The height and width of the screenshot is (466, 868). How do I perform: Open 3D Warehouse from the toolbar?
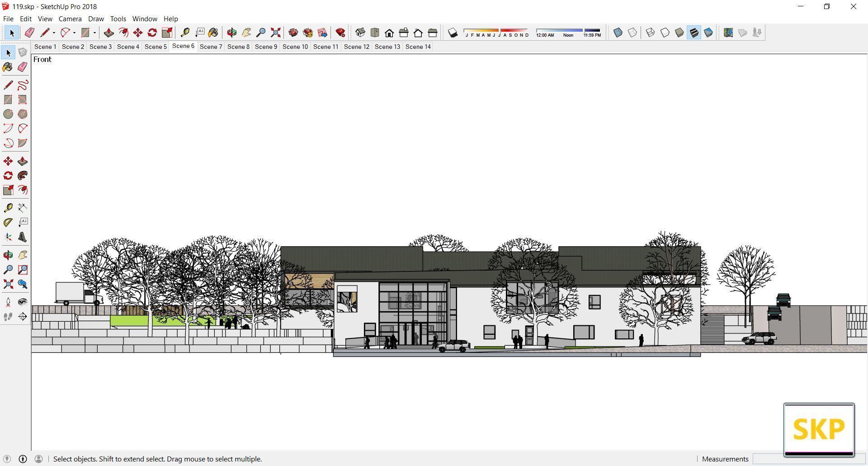[293, 33]
